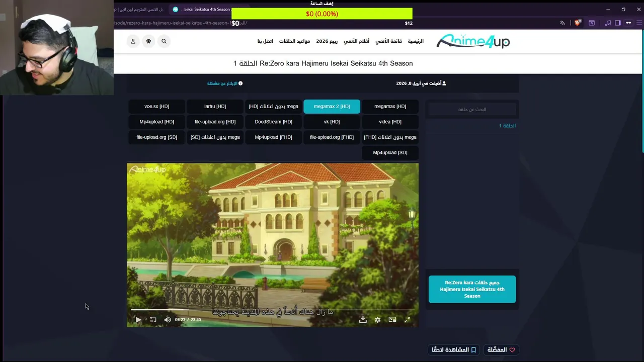Select the mega بدون اعلانات [FHD] server
The height and width of the screenshot is (362, 644).
pyautogui.click(x=390, y=137)
